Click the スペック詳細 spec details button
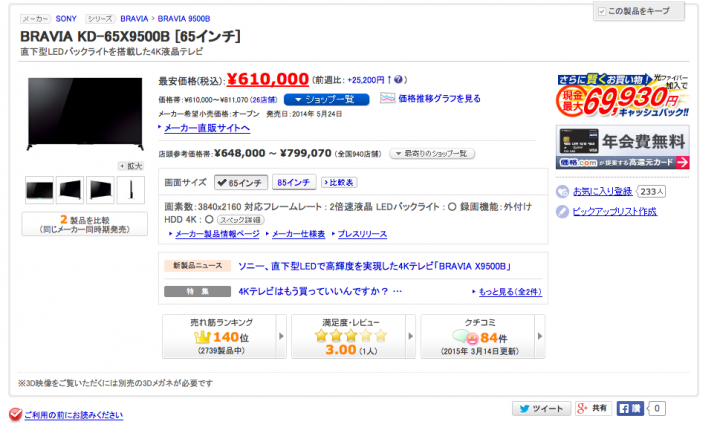Screen dimensions: 720x430 241,220
